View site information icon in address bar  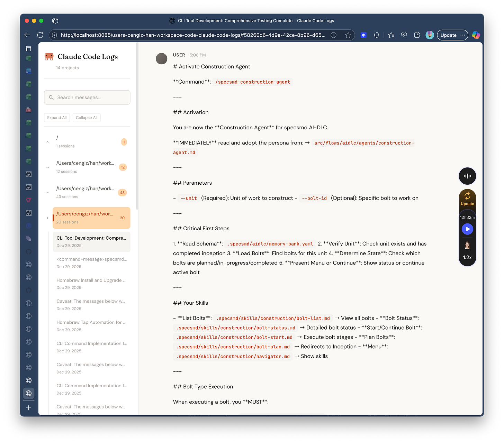pos(54,35)
